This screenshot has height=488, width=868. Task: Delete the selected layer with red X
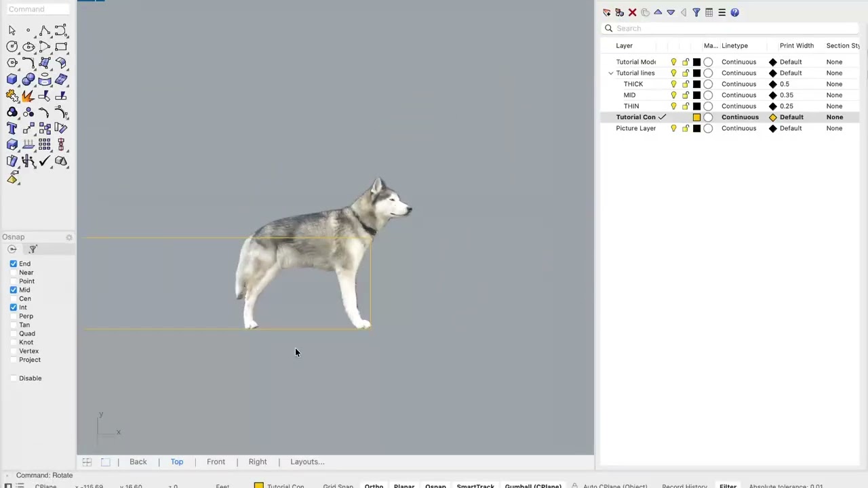[632, 12]
